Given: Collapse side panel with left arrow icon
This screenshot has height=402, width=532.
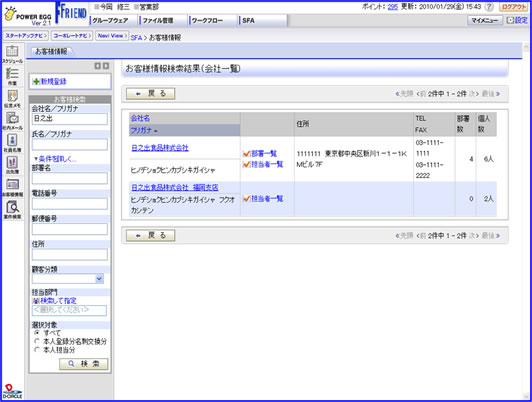Looking at the screenshot, I should tap(97, 66).
